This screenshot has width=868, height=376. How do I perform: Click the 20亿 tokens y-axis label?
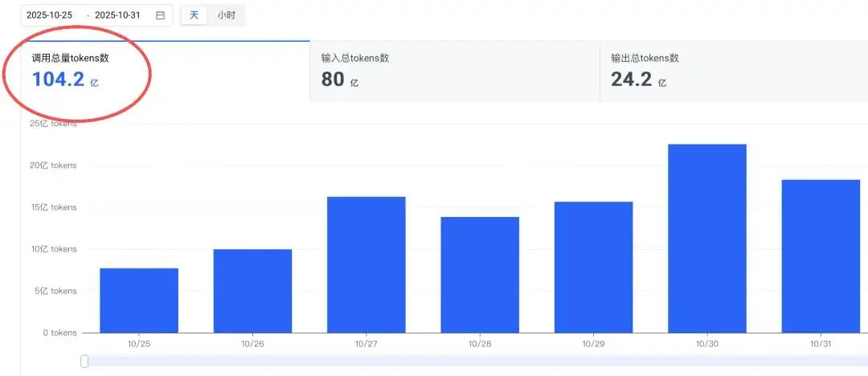(x=53, y=166)
